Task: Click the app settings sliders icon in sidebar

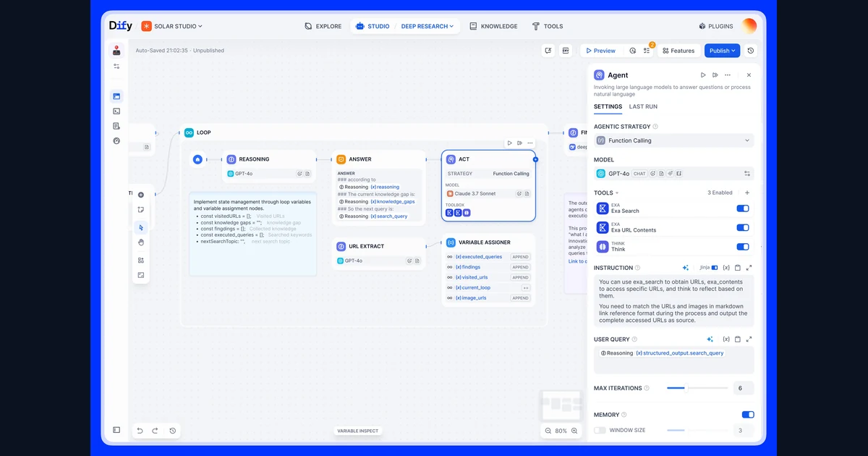Action: pyautogui.click(x=116, y=67)
